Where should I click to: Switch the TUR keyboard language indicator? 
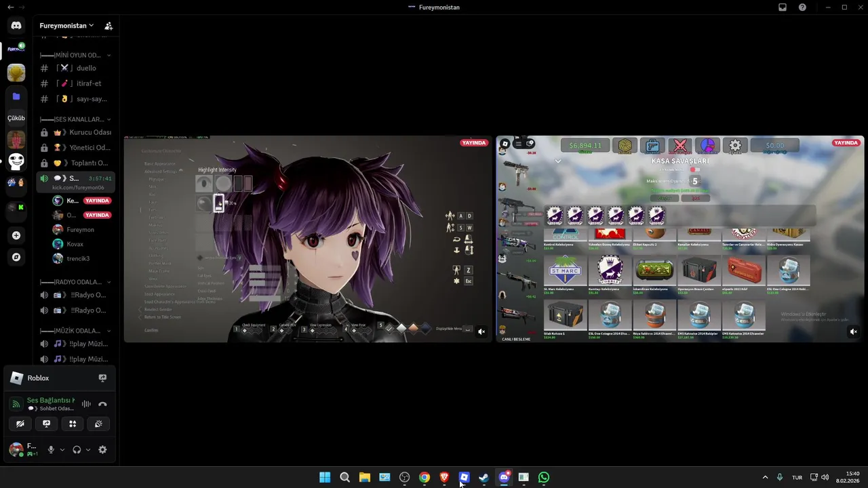click(797, 477)
